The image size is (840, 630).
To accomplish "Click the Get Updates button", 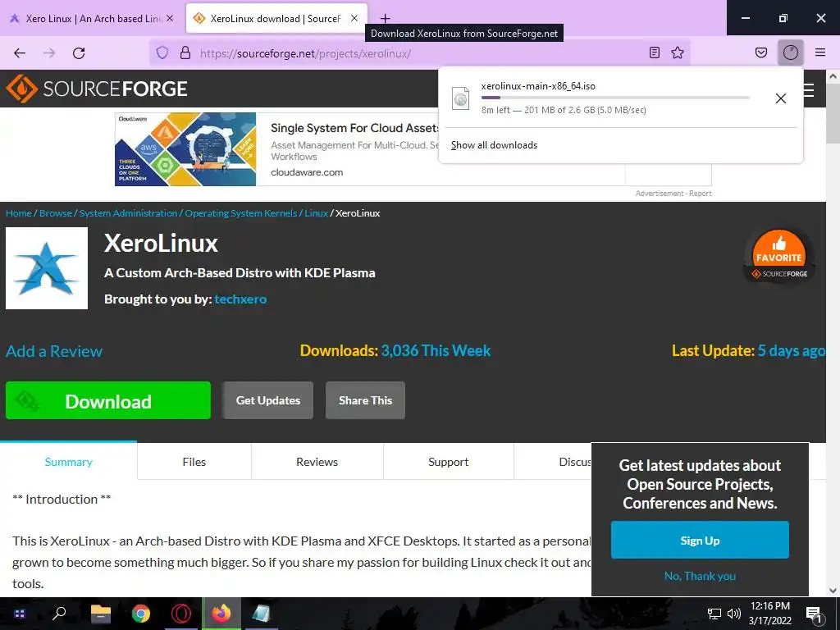I will [268, 400].
